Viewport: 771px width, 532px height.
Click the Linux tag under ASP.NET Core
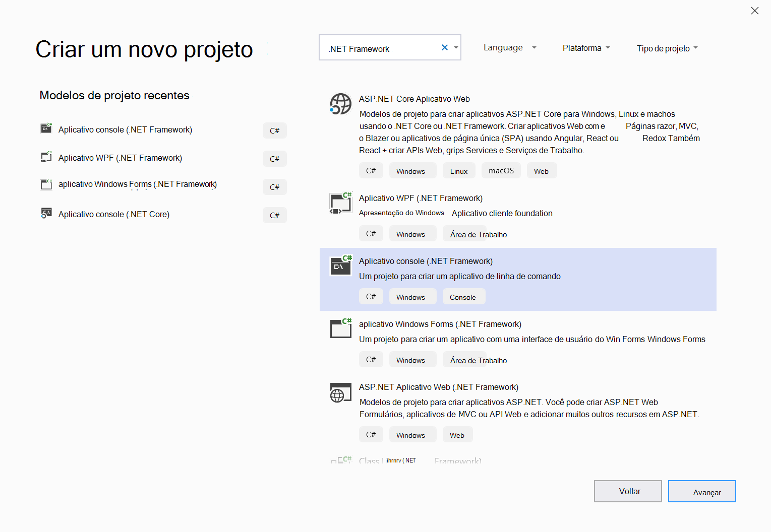[459, 171]
